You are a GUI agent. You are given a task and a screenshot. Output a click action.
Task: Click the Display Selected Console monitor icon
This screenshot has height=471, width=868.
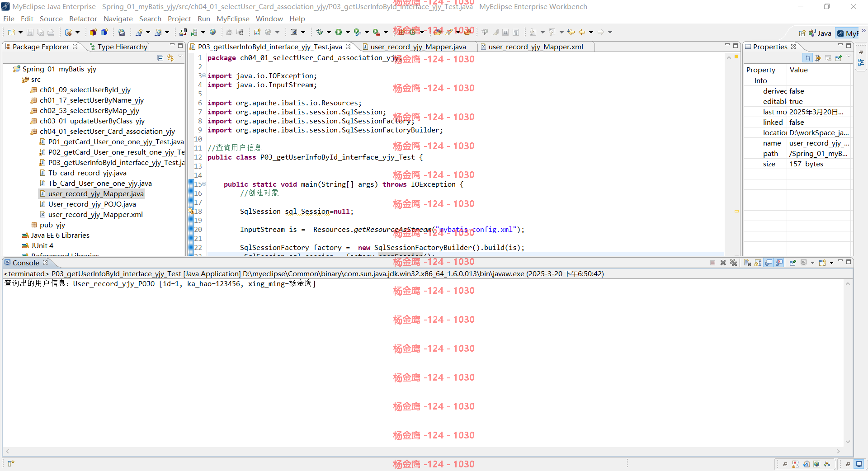pyautogui.click(x=803, y=263)
